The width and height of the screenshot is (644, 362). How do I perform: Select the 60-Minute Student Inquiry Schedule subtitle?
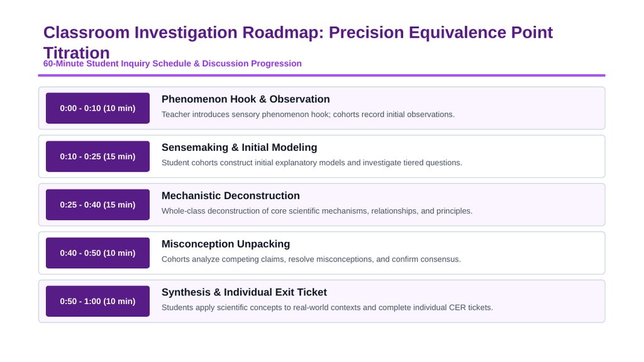tap(172, 63)
